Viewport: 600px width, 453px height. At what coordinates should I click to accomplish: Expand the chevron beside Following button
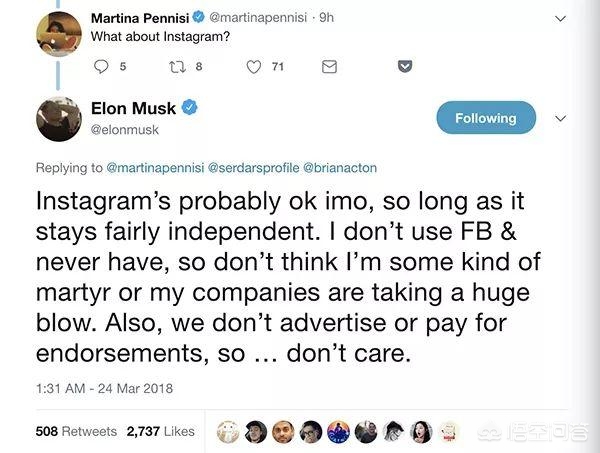[x=560, y=118]
